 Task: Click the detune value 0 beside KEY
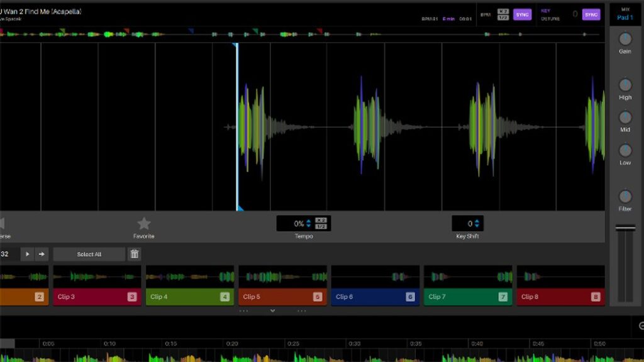(x=575, y=14)
